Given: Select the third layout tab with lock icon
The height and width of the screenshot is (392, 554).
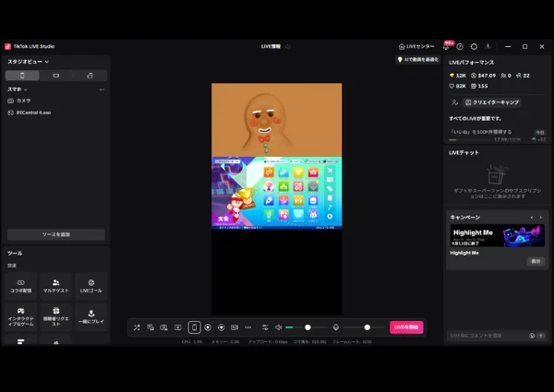Looking at the screenshot, I should pos(90,76).
